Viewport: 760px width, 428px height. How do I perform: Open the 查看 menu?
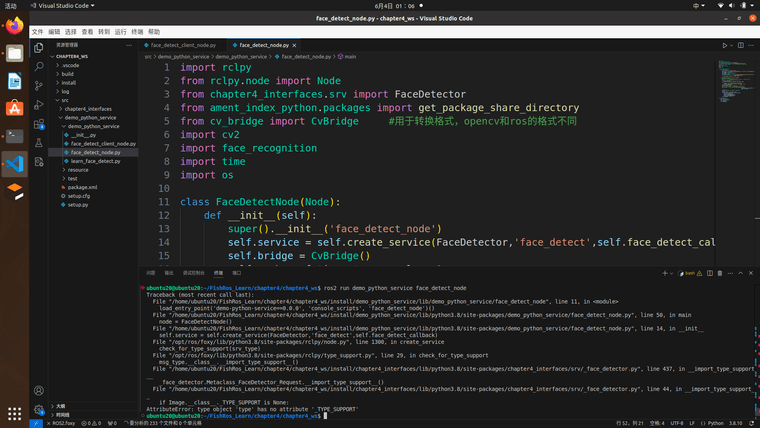click(x=87, y=32)
